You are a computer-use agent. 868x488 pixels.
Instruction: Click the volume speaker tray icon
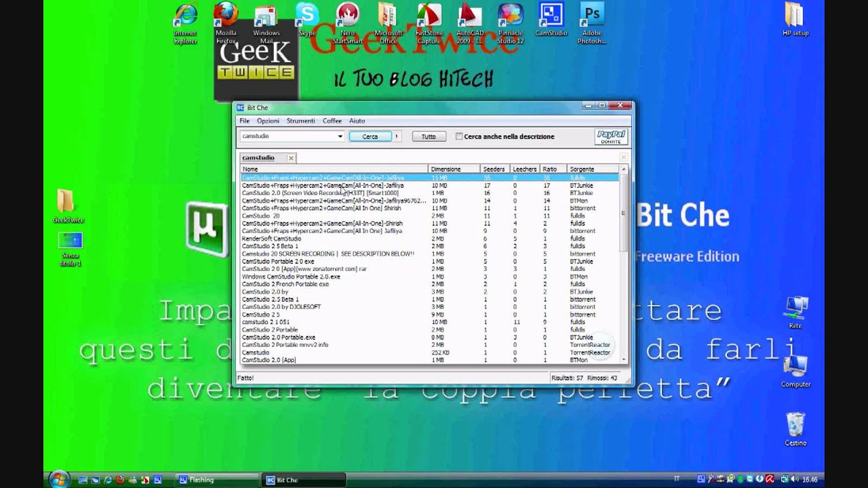tap(796, 480)
